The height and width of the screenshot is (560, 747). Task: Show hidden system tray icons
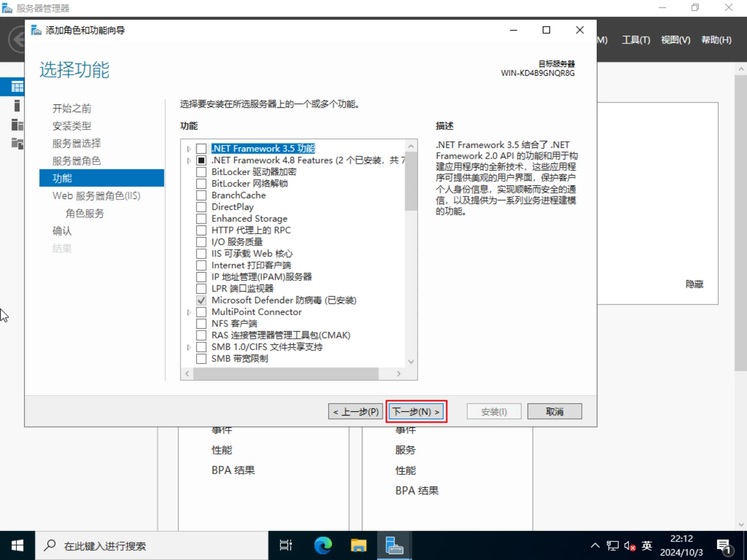[595, 546]
